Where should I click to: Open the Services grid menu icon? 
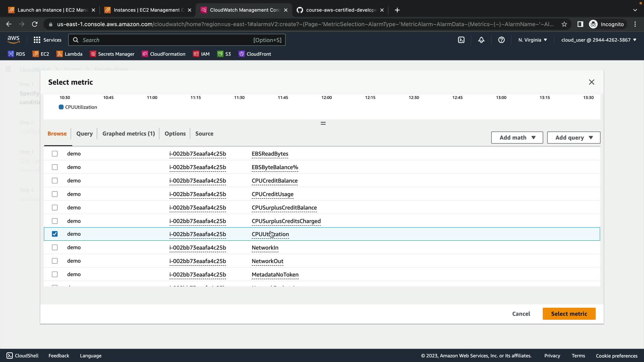point(37,40)
